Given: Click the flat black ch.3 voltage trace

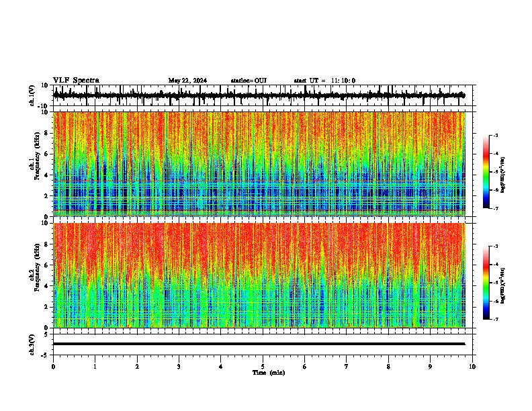Looking at the screenshot, I should [259, 344].
